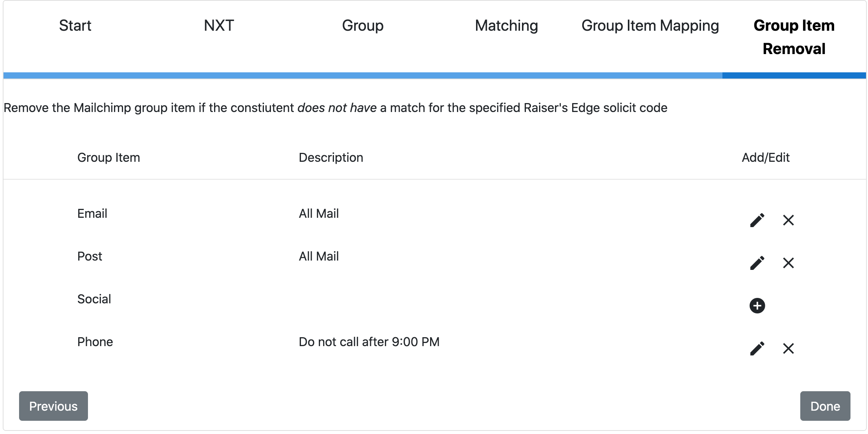Image resolution: width=868 pixels, height=434 pixels.
Task: Click the Phone description text
Action: click(369, 342)
